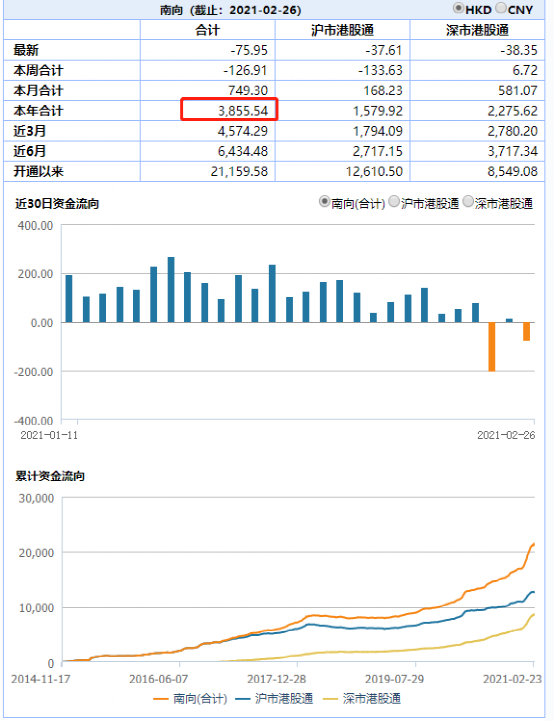
Task: Click the 近6月 row label
Action: click(x=29, y=151)
